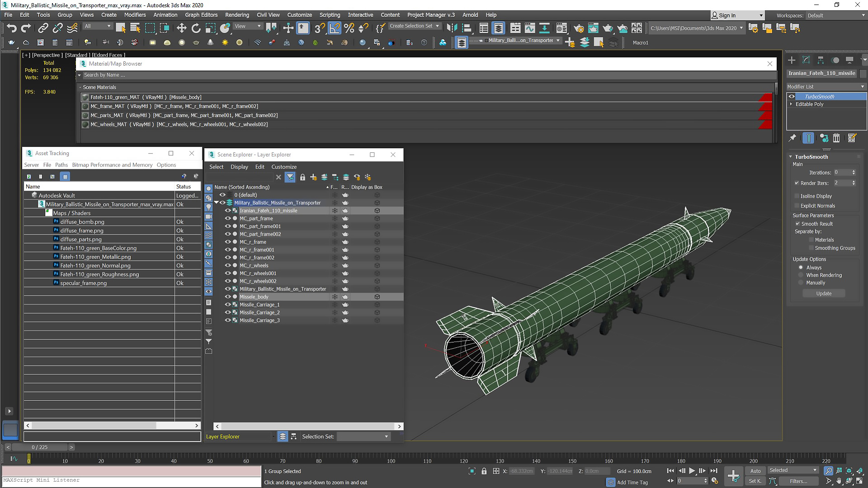868x488 pixels.
Task: Hide the MC_r_wheels object
Action: coord(228,266)
